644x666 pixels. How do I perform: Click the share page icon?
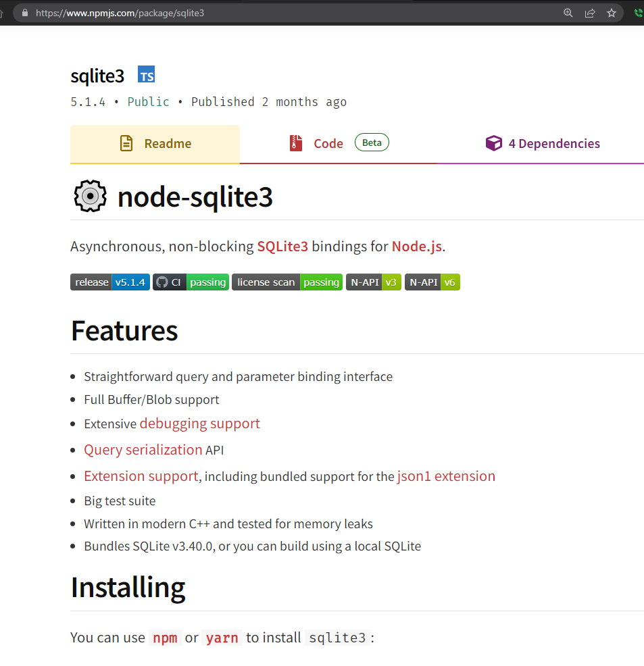tap(590, 13)
